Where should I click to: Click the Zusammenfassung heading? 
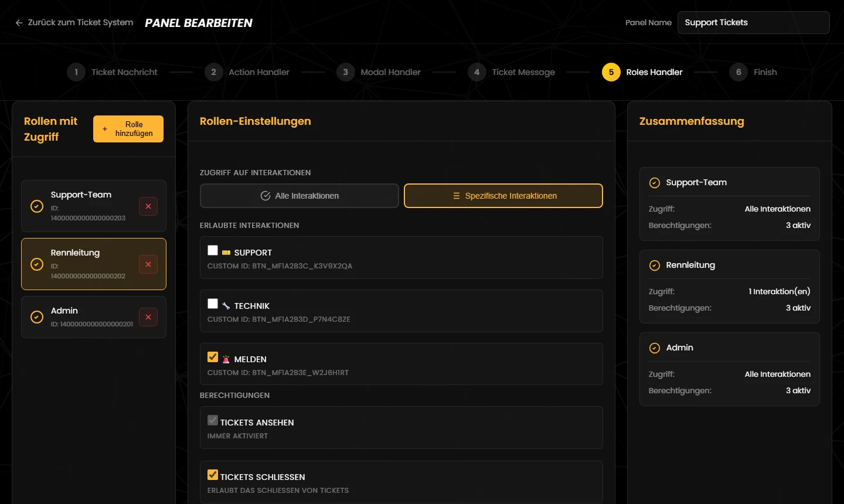(692, 121)
